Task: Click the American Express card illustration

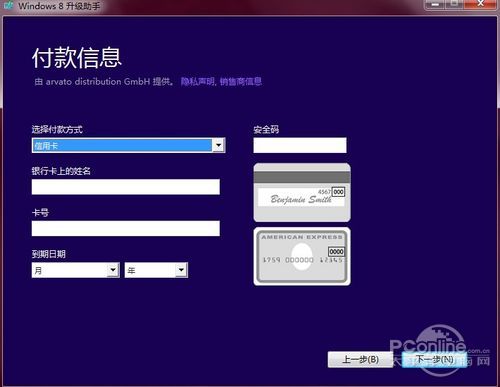Action: (302, 256)
